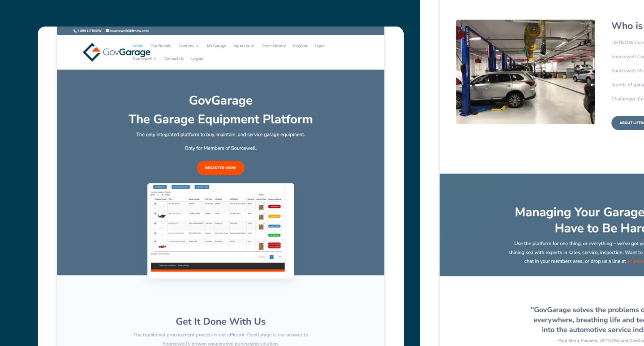Click the garage equipment dashboard preview image
The image size is (644, 346).
[221, 231]
